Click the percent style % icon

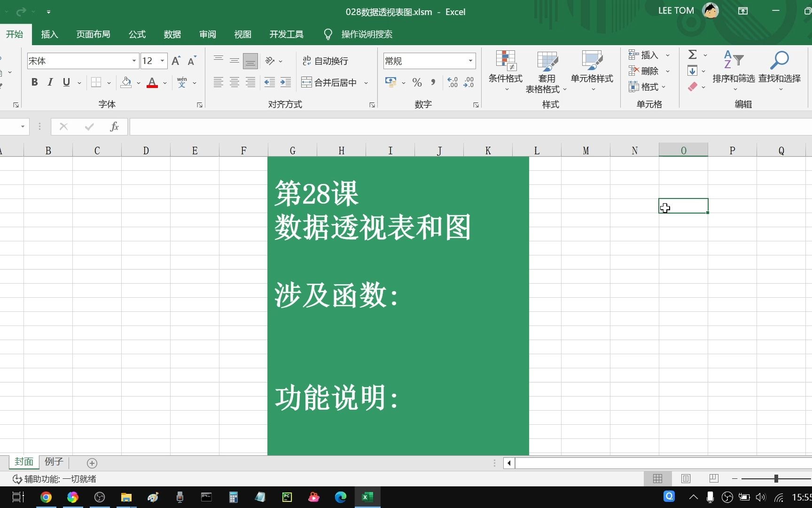pyautogui.click(x=416, y=82)
